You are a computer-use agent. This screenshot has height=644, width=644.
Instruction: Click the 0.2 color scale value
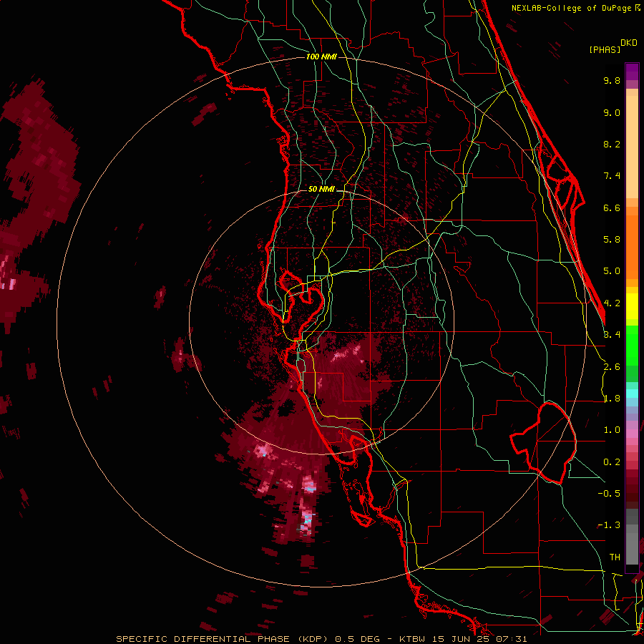point(612,462)
